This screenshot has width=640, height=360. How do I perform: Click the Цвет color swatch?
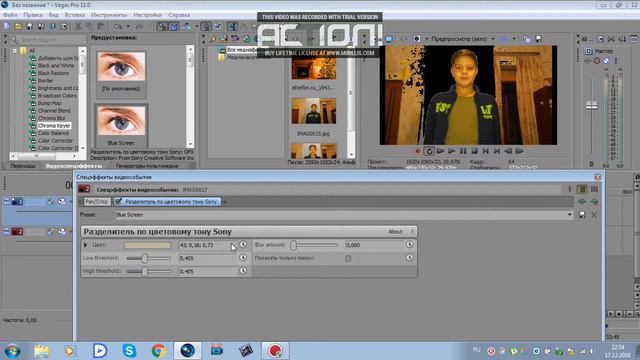[147, 245]
